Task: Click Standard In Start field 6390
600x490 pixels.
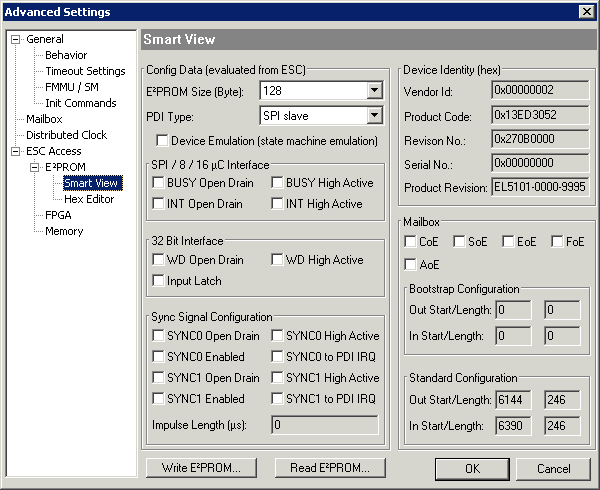Action: [x=513, y=426]
